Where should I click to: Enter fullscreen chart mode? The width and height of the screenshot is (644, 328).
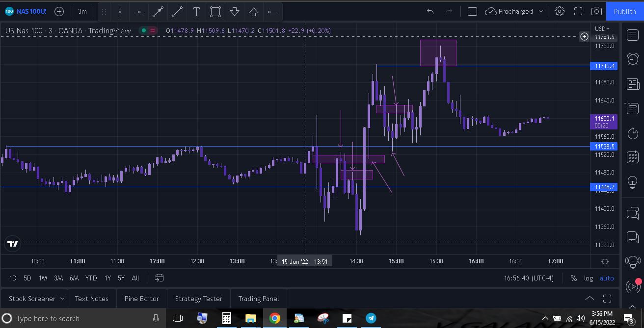coord(578,11)
